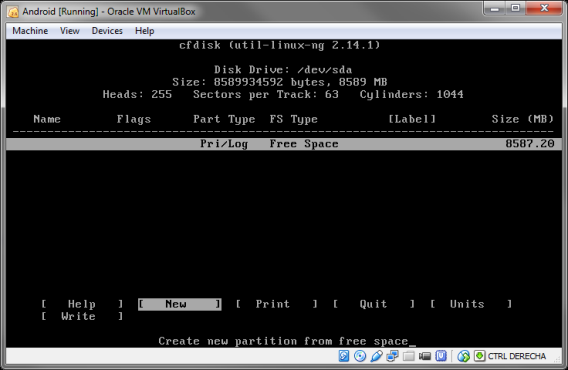Click the 'Size (MB)' column header
The image size is (568, 370).
tap(522, 119)
